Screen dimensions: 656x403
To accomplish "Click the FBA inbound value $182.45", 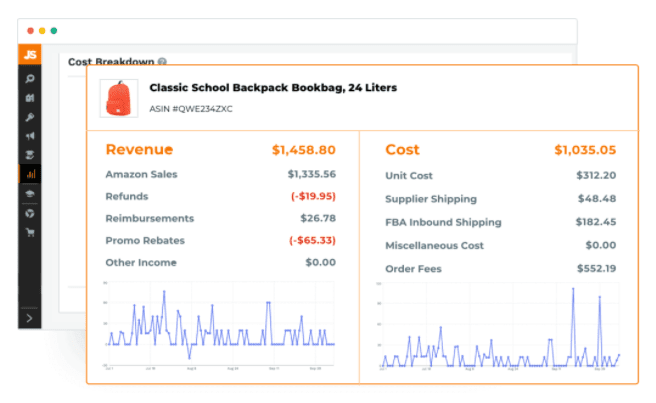I will point(596,222).
